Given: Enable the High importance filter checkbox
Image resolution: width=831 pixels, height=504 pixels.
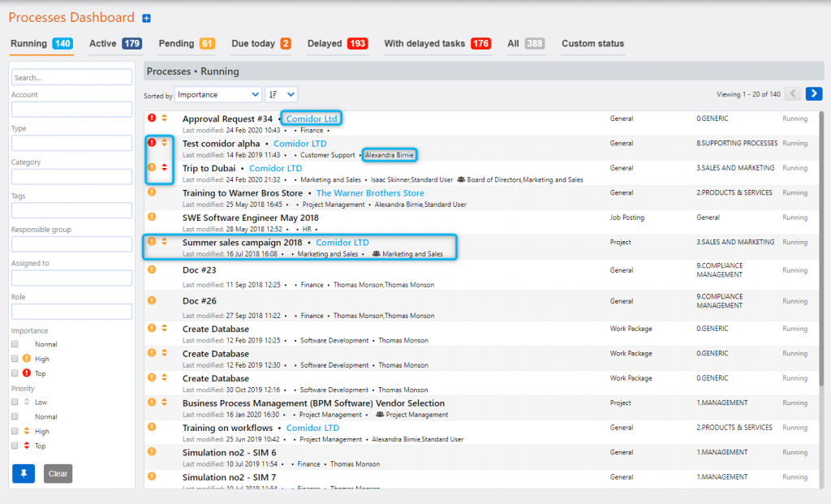Looking at the screenshot, I should pyautogui.click(x=15, y=359).
